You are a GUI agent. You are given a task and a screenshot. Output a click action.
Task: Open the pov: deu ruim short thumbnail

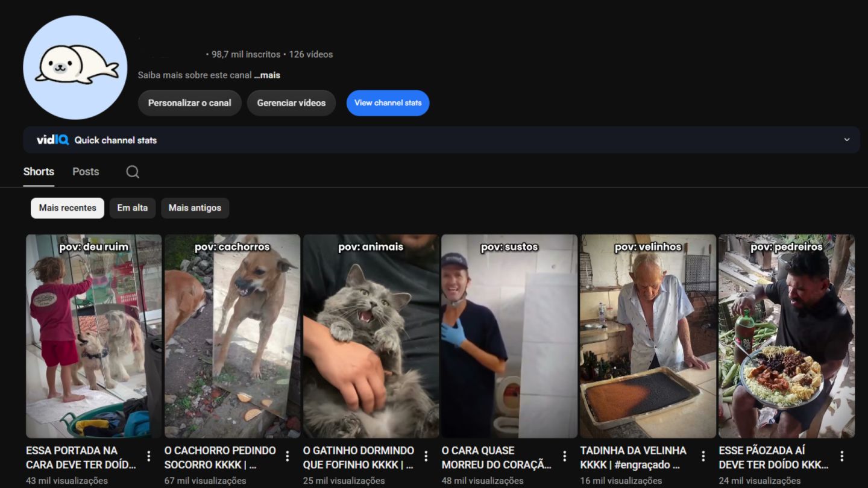tap(93, 336)
